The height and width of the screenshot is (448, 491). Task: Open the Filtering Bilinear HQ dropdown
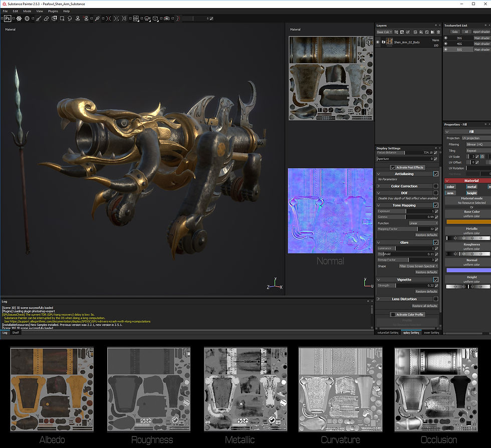pos(478,144)
